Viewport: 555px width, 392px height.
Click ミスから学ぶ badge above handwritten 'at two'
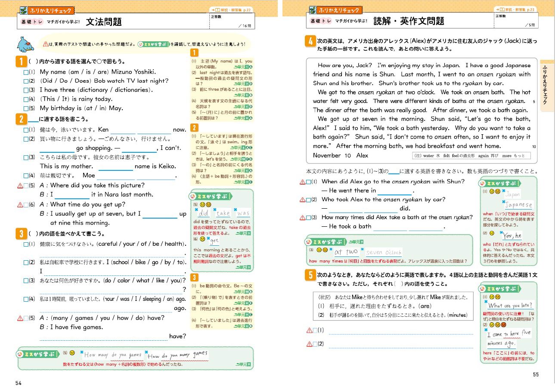click(325, 242)
